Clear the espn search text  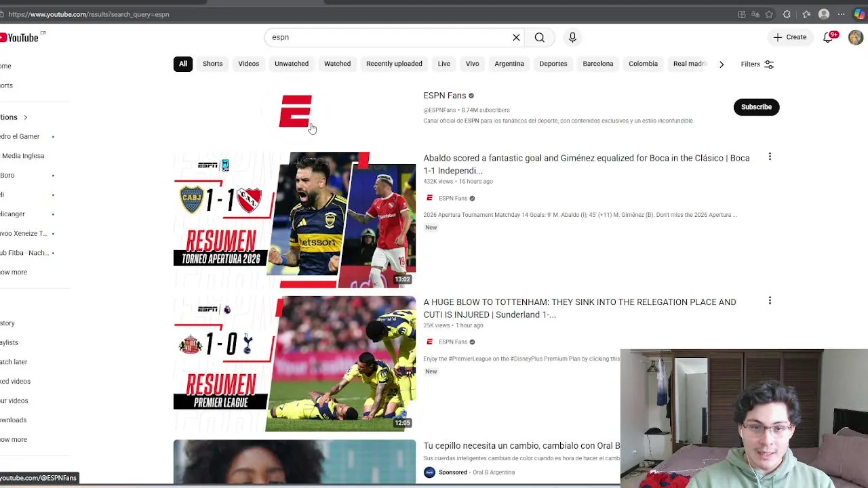pos(516,37)
